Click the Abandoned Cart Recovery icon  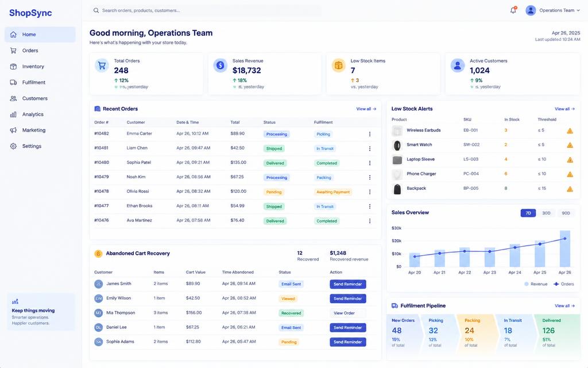[x=98, y=254]
